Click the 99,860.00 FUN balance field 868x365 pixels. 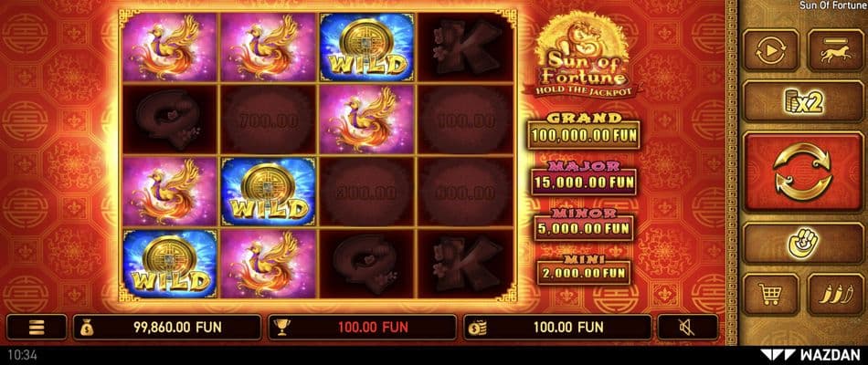click(x=166, y=327)
